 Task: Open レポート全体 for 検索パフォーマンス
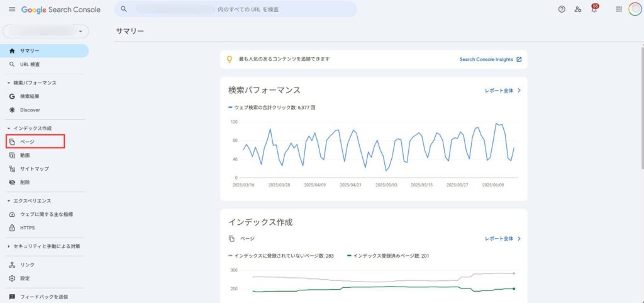click(x=502, y=91)
